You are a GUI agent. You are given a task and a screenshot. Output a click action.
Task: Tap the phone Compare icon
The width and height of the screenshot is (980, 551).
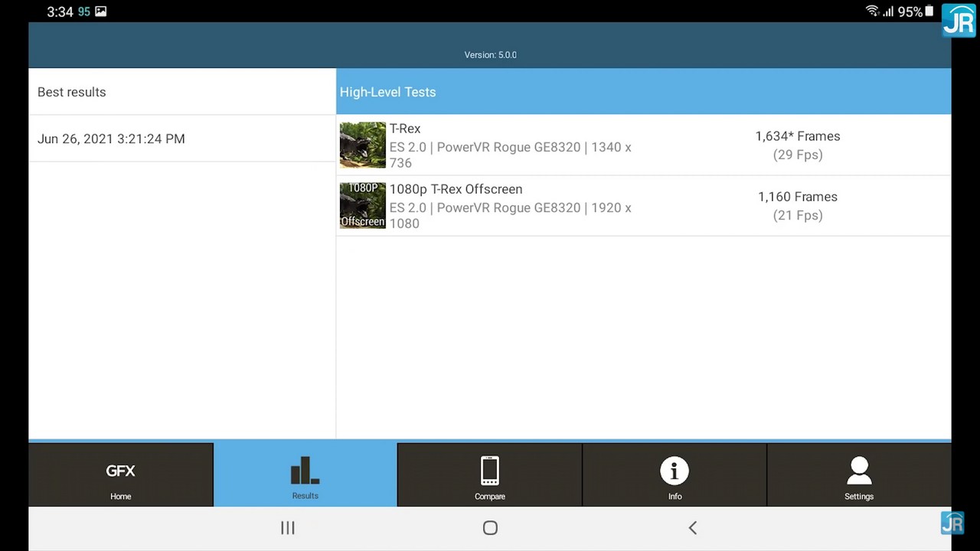[x=490, y=471]
